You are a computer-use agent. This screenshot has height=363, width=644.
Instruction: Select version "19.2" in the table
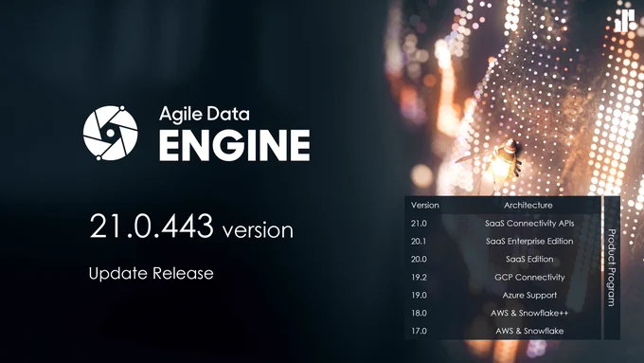[419, 277]
